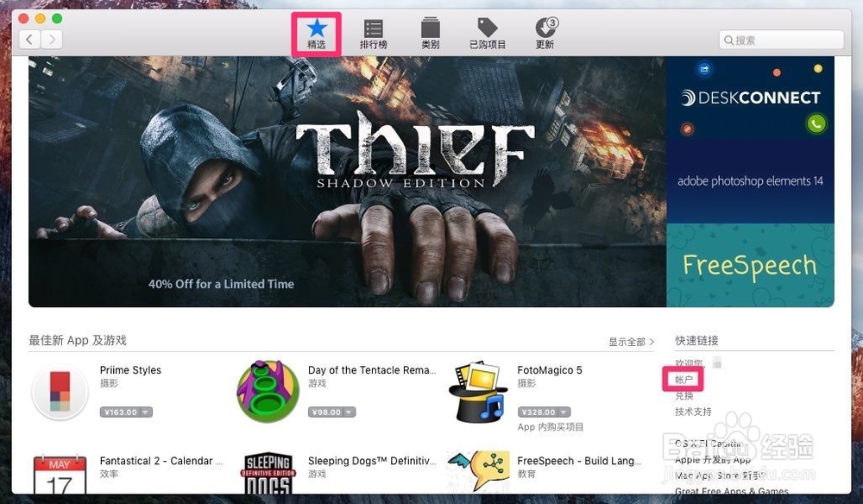Expand the ¥98.00 price dropdown arrow
863x504 pixels.
pos(350,413)
